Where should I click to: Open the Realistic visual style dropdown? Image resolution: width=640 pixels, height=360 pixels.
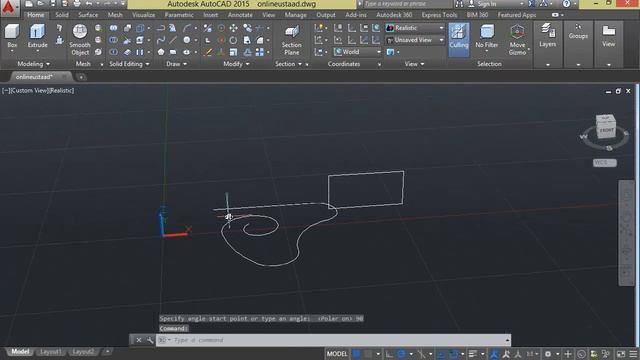pyautogui.click(x=415, y=28)
